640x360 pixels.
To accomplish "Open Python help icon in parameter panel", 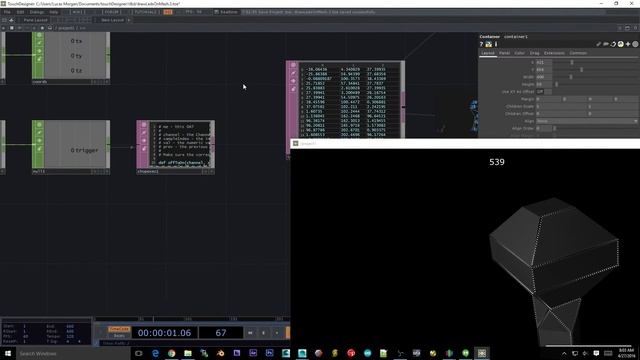I will pos(489,44).
